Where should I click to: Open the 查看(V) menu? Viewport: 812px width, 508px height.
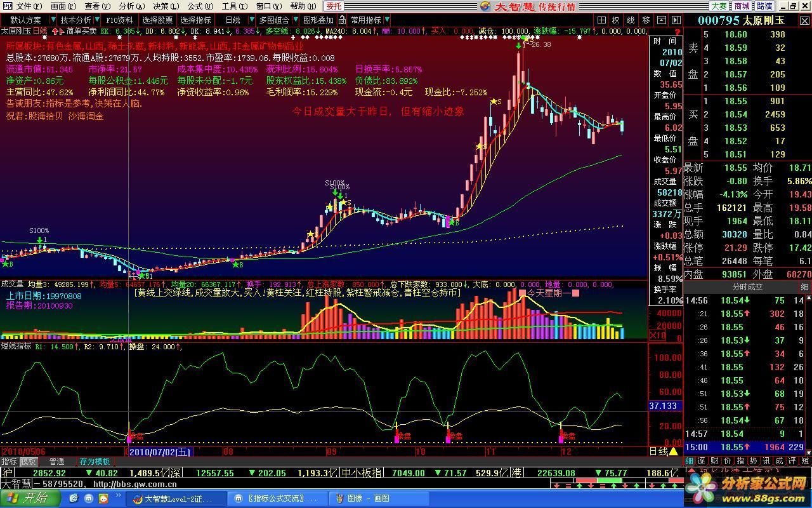point(96,6)
